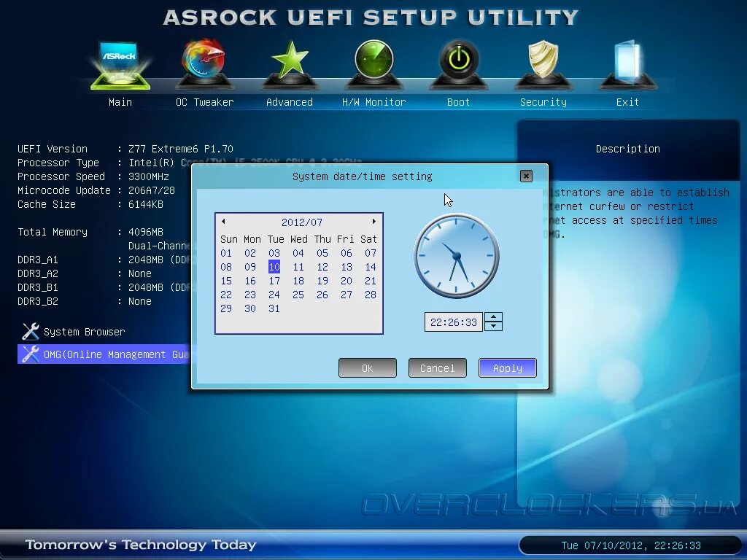Click the bottom status bar date and time

pyautogui.click(x=631, y=545)
